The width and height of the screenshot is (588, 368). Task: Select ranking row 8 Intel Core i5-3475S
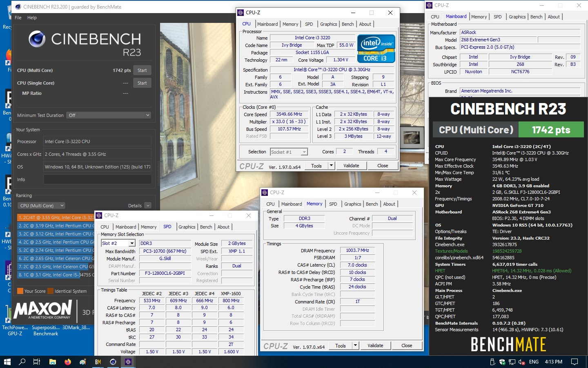56,275
